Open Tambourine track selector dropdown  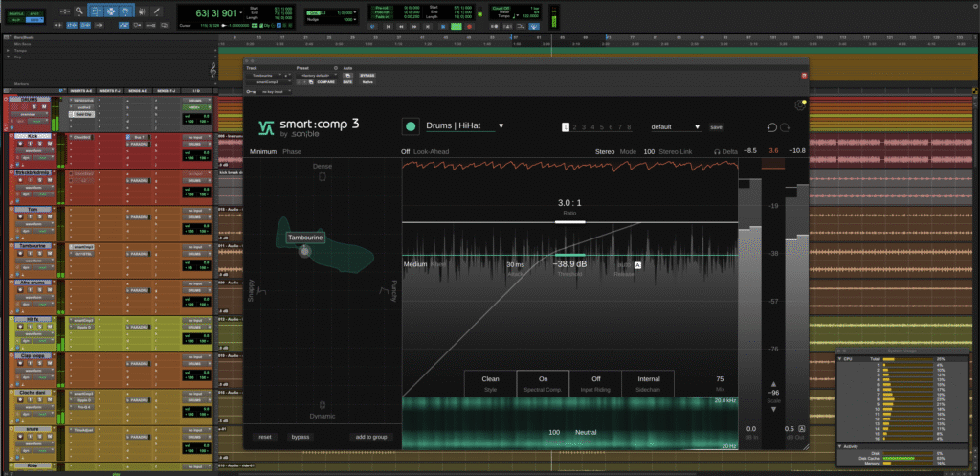(x=263, y=75)
